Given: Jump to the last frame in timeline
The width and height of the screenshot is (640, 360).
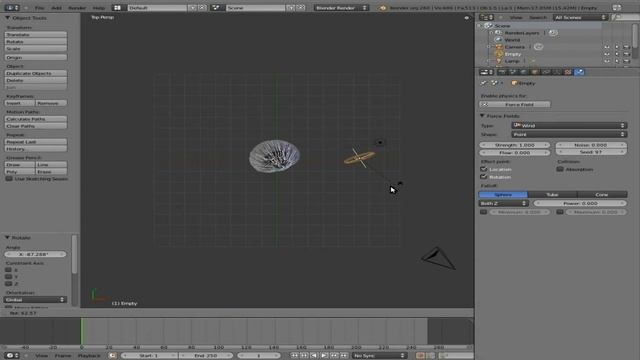Looking at the screenshot, I should point(344,356).
